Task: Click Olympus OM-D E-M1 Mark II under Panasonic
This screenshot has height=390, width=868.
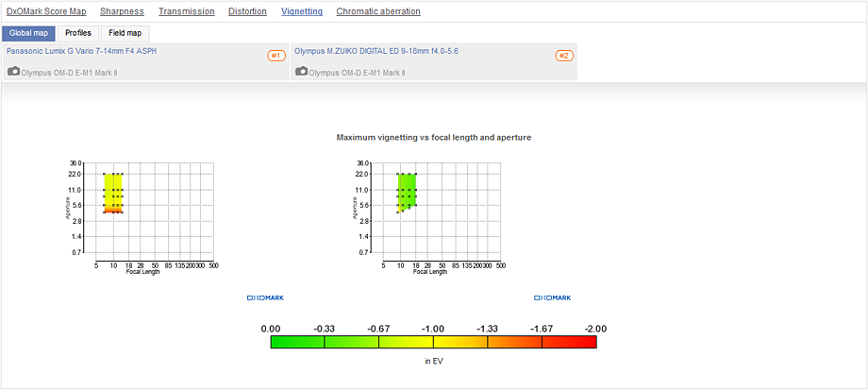Action: [x=69, y=73]
